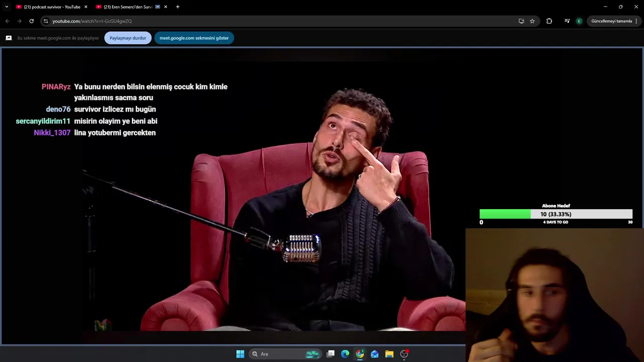
Task: Close the 'Eren Semerci'den Survi' tab
Action: tap(166, 7)
